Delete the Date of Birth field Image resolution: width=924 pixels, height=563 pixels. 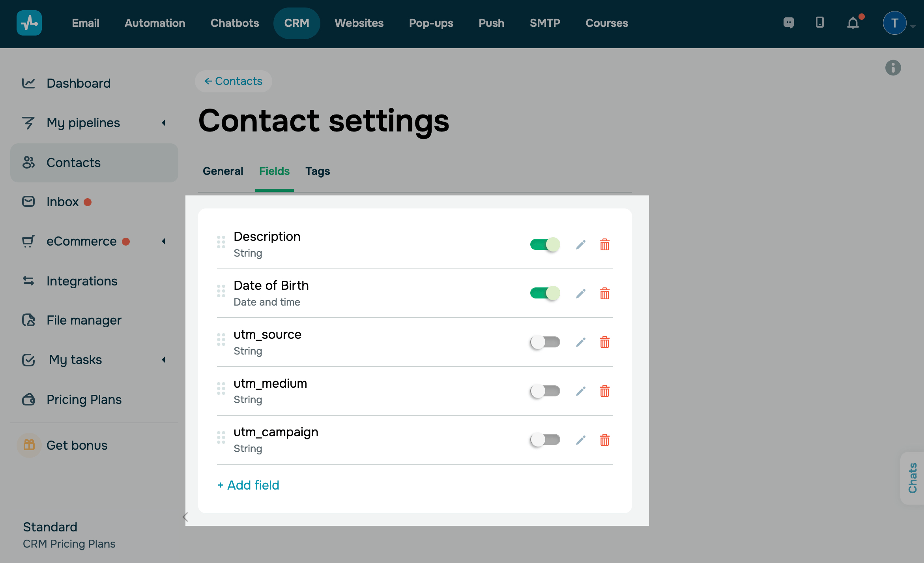coord(604,294)
